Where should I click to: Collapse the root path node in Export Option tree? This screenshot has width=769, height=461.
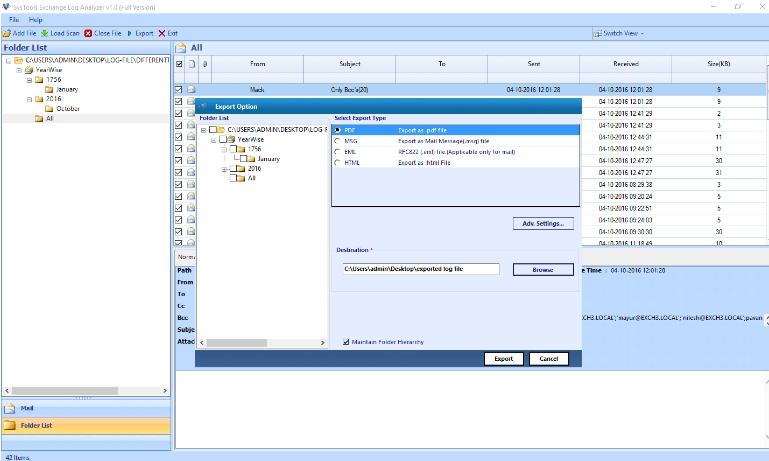pos(204,130)
